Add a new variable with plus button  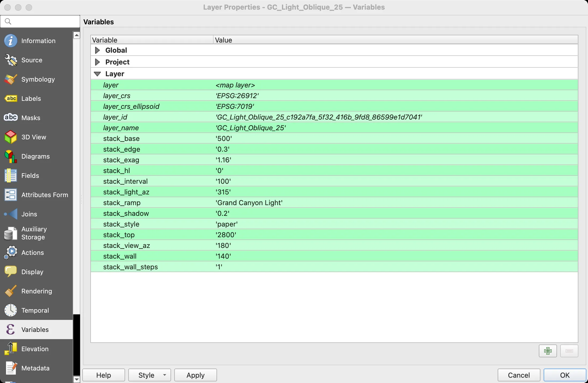point(548,351)
